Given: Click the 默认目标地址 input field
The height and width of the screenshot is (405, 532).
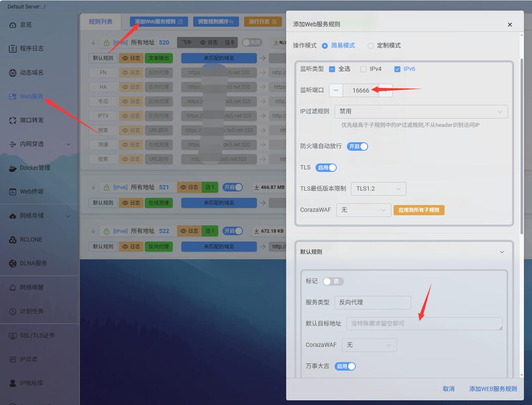Looking at the screenshot, I should (424, 323).
